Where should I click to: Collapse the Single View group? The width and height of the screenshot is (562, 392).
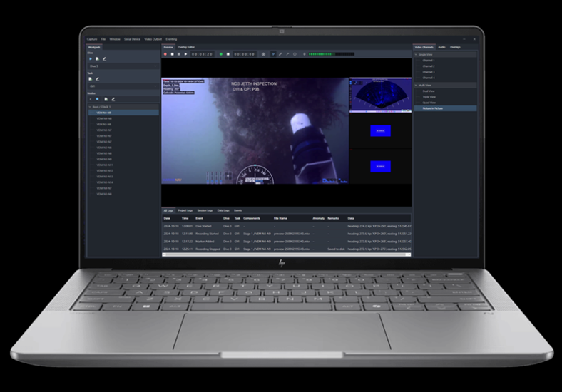tap(416, 54)
